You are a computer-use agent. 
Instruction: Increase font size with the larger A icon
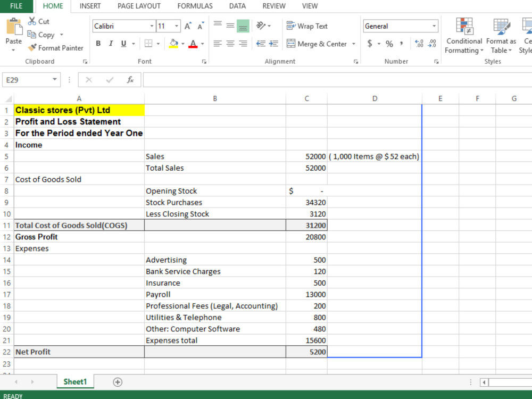(188, 26)
